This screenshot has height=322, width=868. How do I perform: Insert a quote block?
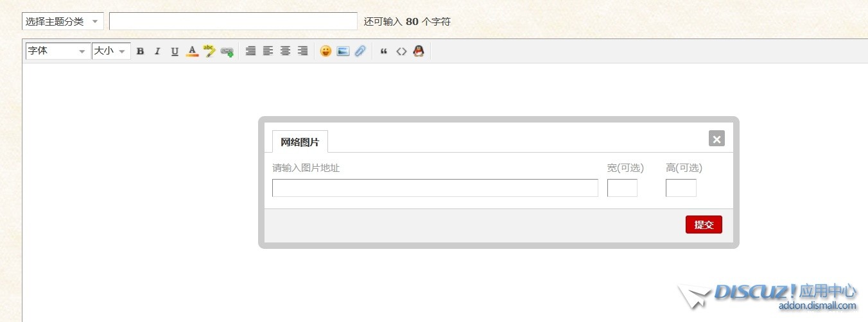coord(384,51)
